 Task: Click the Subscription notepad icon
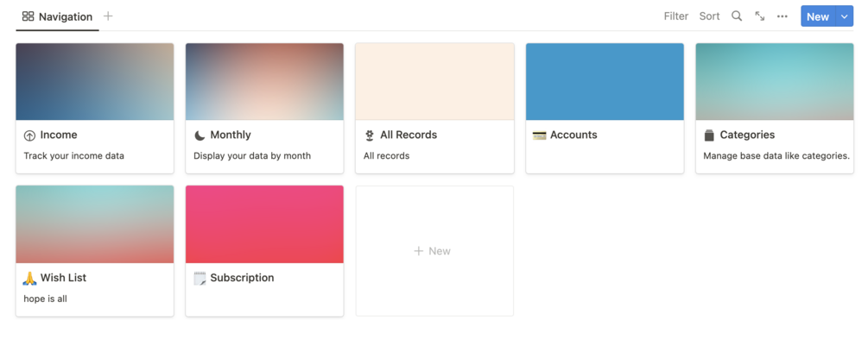200,279
